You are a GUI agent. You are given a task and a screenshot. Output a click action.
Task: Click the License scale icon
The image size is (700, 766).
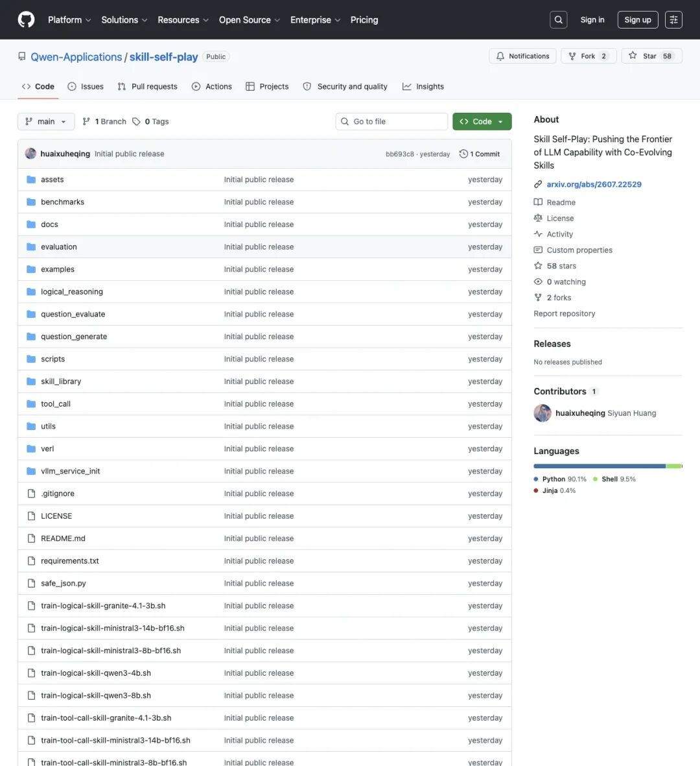click(x=538, y=218)
